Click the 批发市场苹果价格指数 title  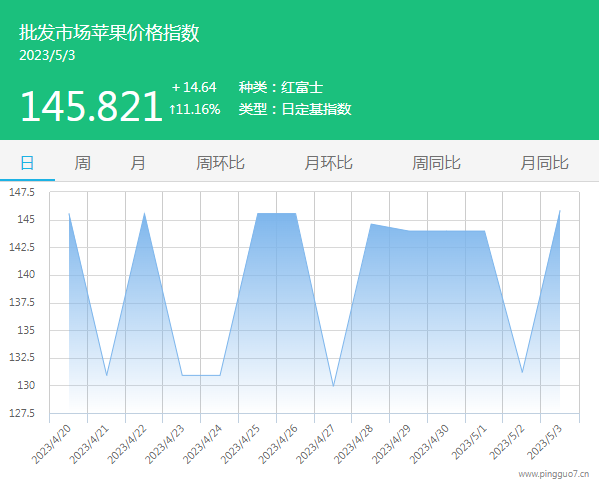[109, 32]
